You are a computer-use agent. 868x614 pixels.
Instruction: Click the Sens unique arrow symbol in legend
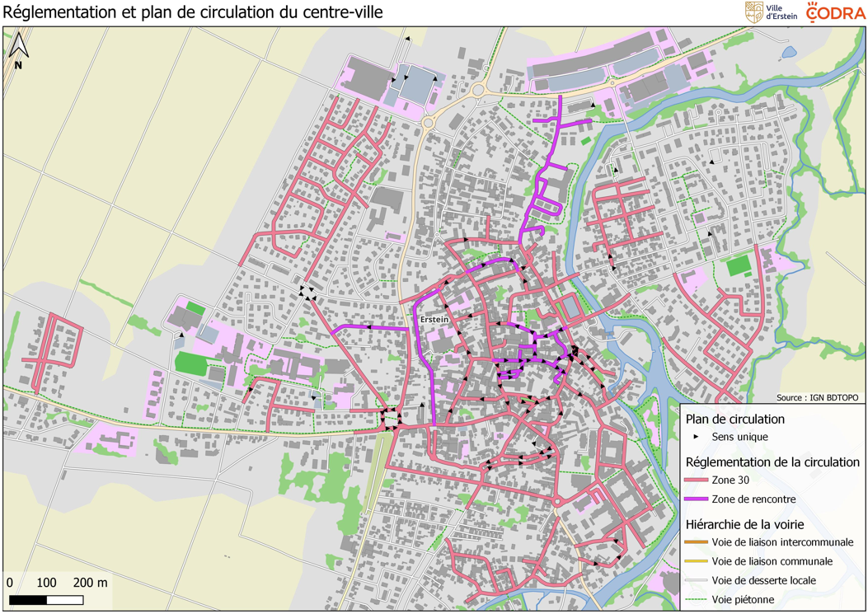click(x=697, y=437)
